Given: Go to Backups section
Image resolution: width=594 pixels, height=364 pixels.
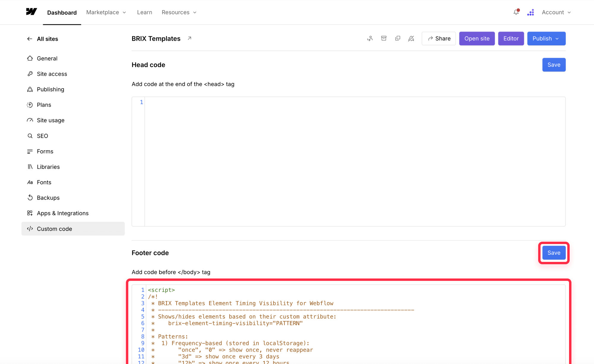Looking at the screenshot, I should pos(73,198).
